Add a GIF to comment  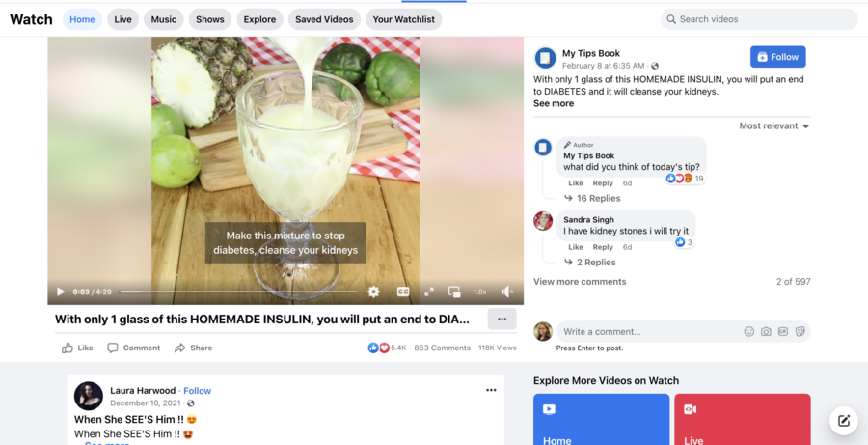point(783,331)
